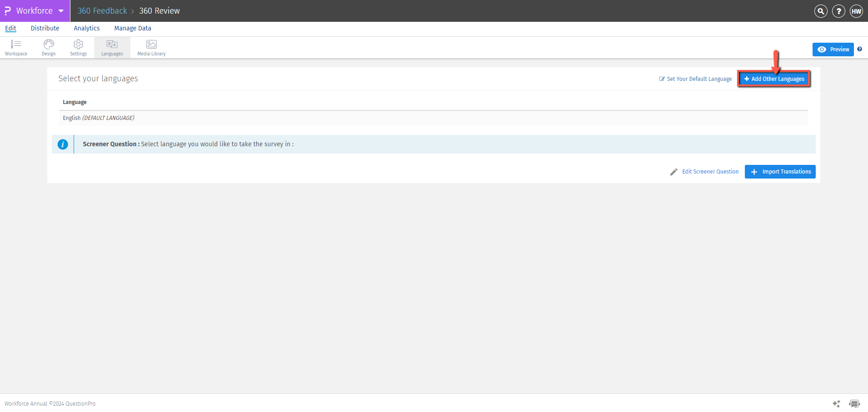Click the Screener Question text
Image resolution: width=868 pixels, height=412 pixels.
click(188, 144)
